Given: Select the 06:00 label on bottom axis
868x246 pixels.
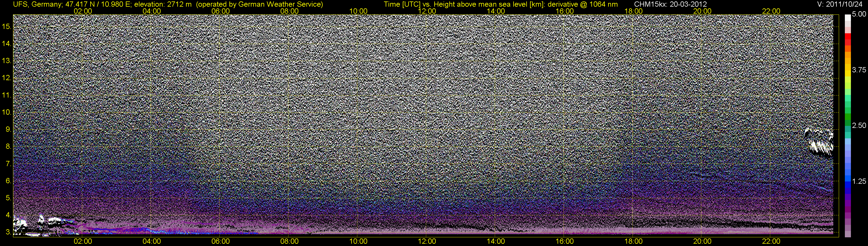Looking at the screenshot, I should tap(220, 241).
